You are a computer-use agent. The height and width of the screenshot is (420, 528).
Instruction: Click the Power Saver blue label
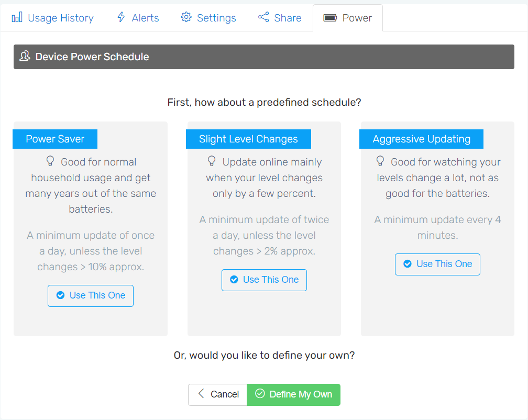[55, 139]
